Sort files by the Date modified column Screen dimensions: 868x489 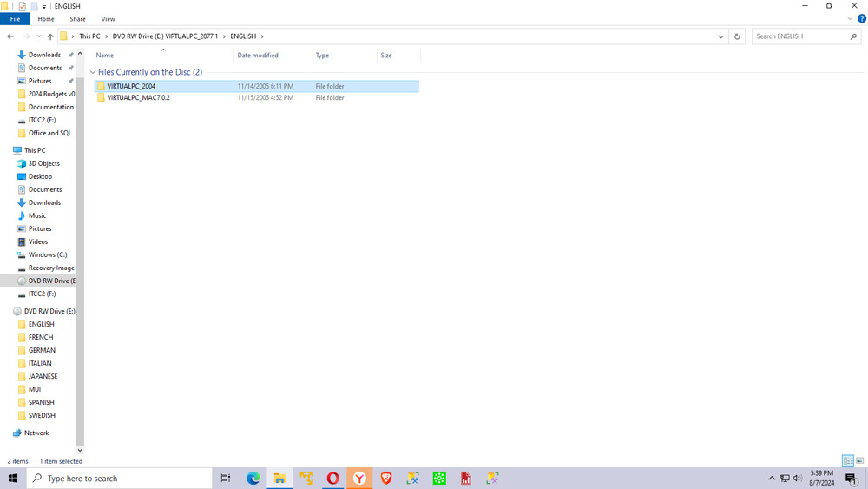point(258,56)
